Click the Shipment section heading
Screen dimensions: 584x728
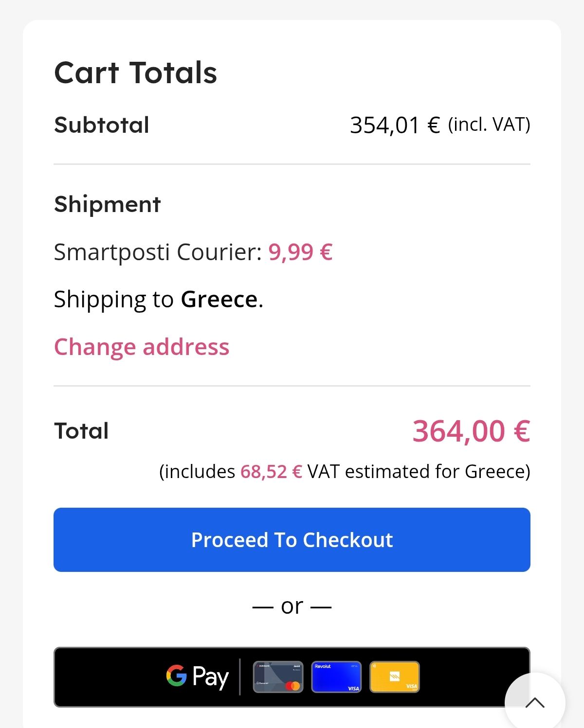coord(108,204)
